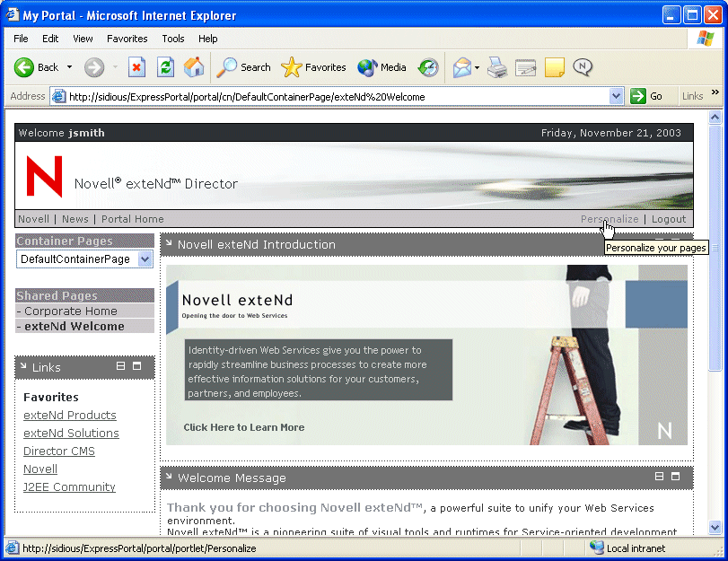Open the Back button history dropdown arrow

tap(70, 67)
